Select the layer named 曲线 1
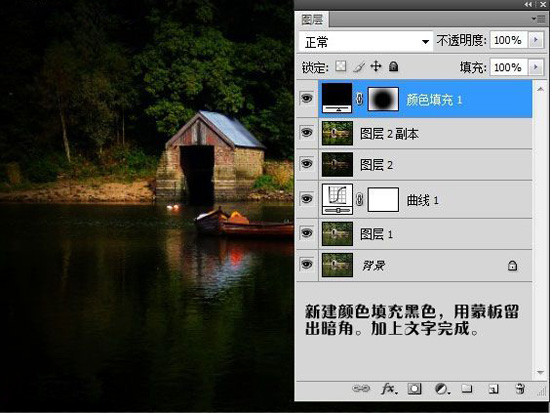 pos(423,200)
